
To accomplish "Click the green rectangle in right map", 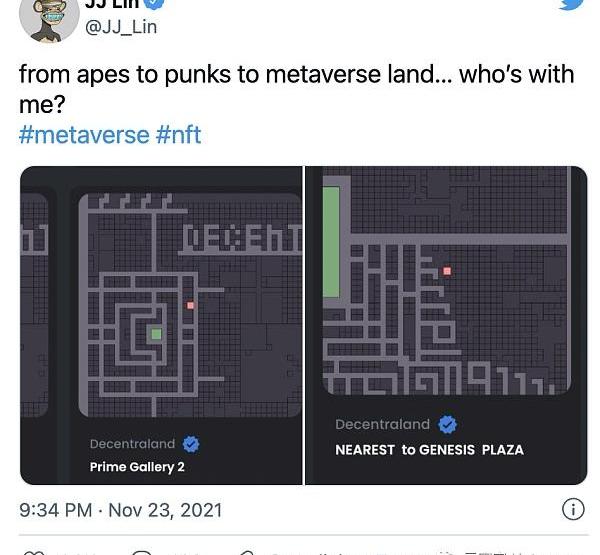I will click(x=331, y=242).
